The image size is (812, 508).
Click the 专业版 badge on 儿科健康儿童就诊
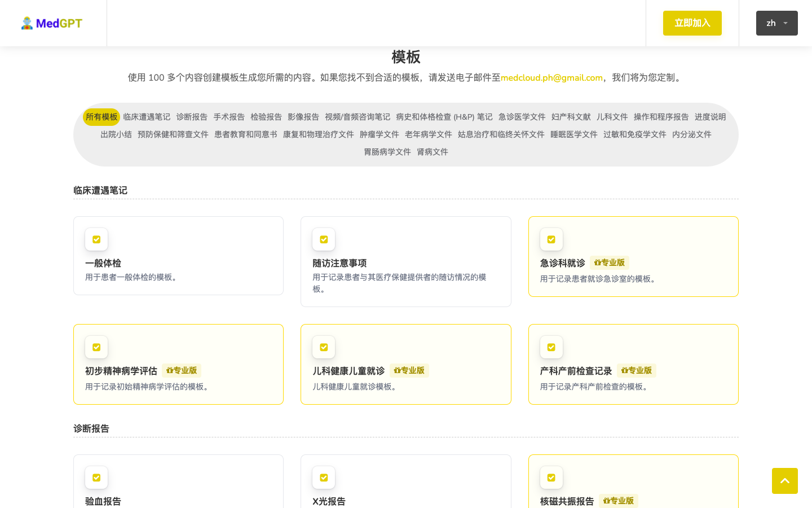[x=409, y=370]
